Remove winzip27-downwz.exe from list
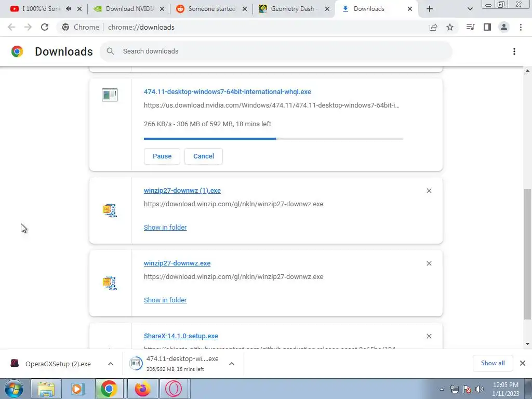532x399 pixels. click(x=429, y=263)
